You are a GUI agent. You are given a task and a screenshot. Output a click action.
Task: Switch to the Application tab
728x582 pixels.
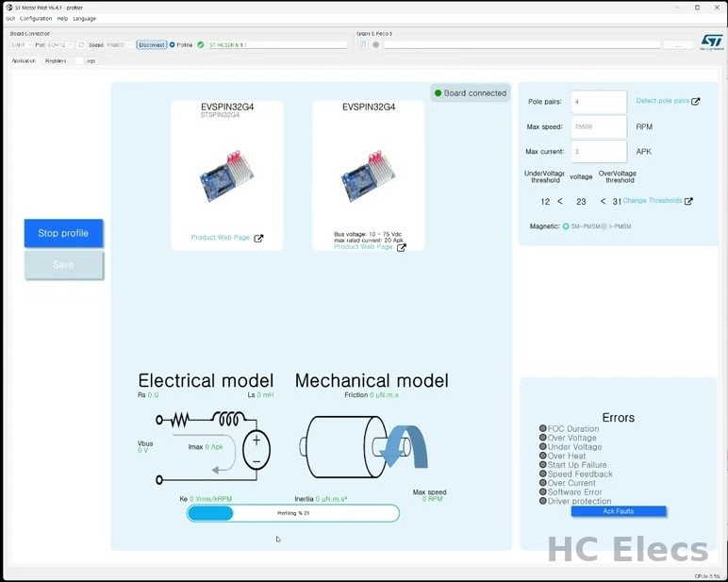pos(24,61)
